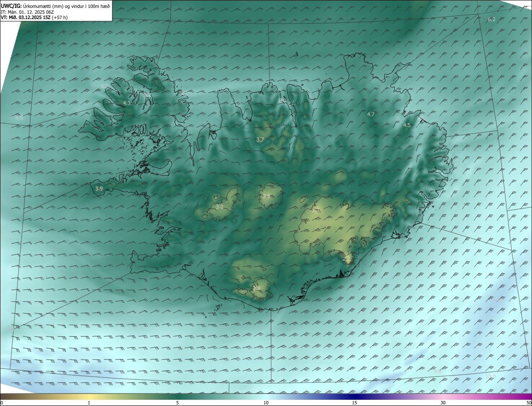Select the colour scale tick labelled 30
This screenshot has height=406, width=532.
[x=443, y=403]
